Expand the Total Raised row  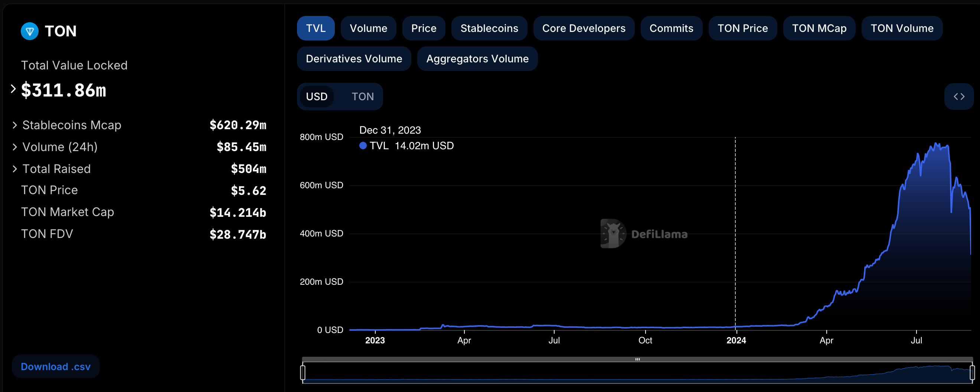point(14,169)
